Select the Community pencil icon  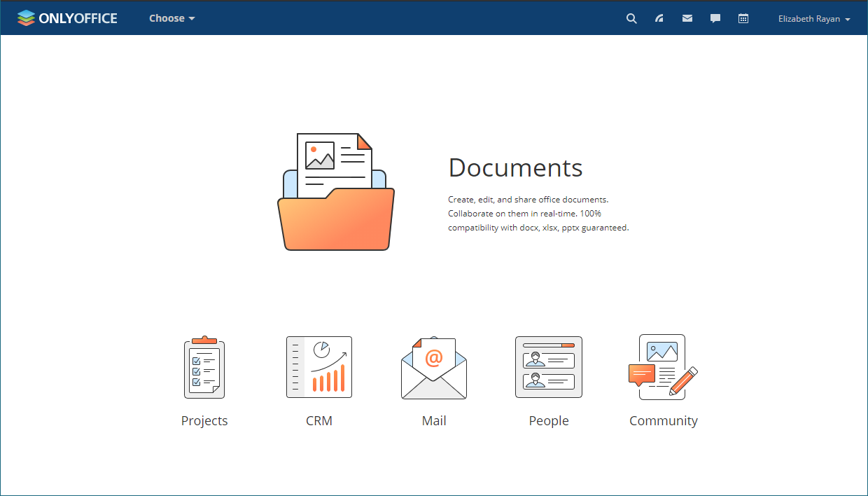(663, 366)
